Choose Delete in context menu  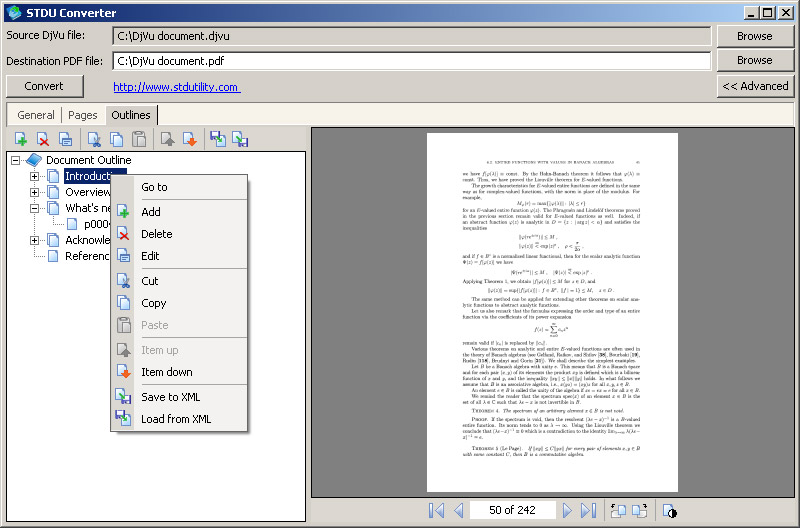[x=179, y=234]
